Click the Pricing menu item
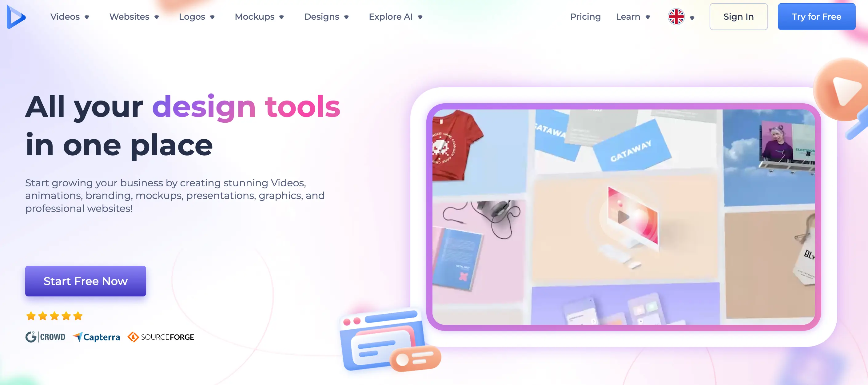868x385 pixels. click(x=585, y=17)
